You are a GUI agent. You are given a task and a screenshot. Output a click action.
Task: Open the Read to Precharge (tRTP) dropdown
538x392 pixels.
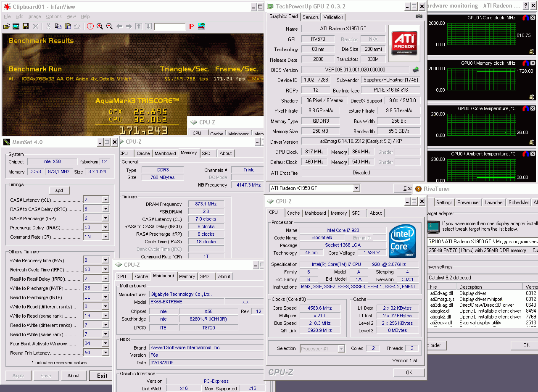(x=105, y=297)
